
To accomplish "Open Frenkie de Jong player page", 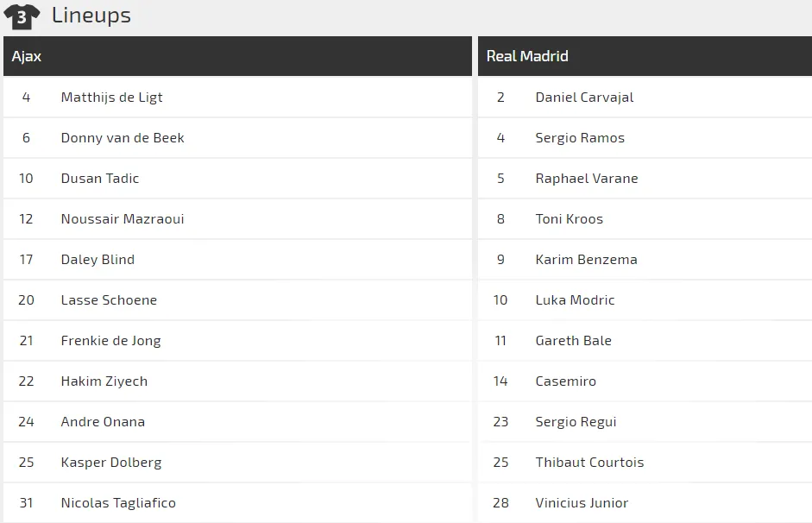I will point(110,341).
